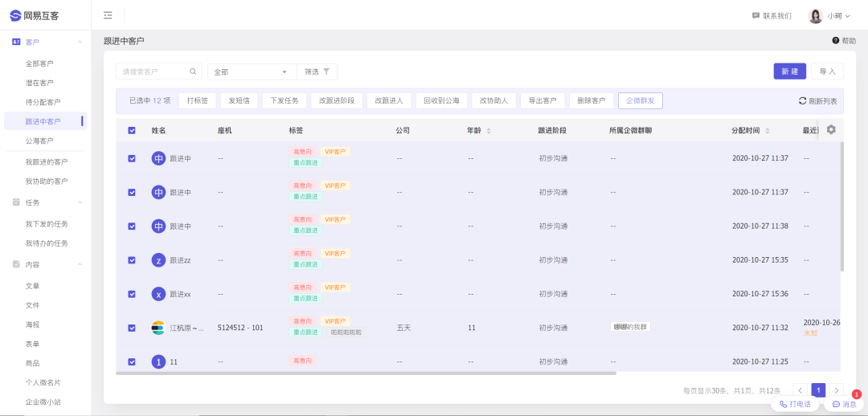Click the search magnifier icon
868x416 pixels.
click(x=193, y=71)
